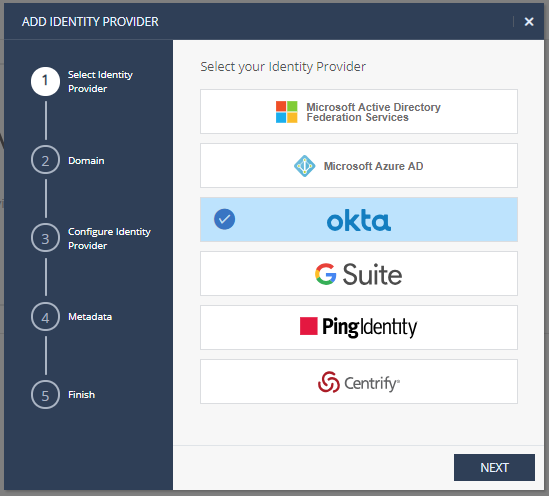
Task: Click the red Ping Identity square logo
Action: coord(308,326)
